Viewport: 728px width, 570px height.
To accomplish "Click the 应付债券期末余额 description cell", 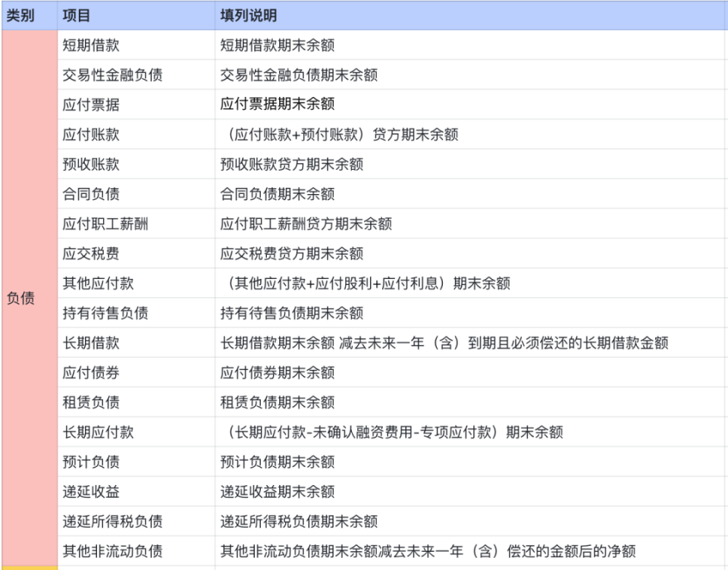I will [471, 372].
